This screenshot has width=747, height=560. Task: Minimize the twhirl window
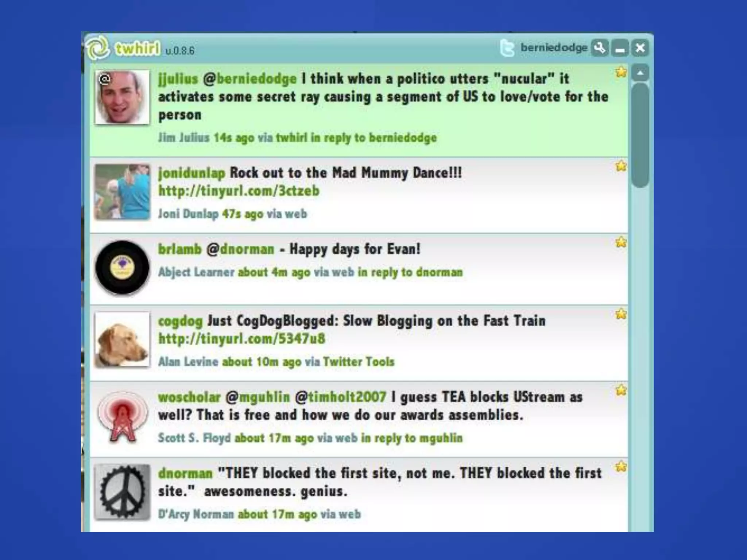[x=620, y=48]
